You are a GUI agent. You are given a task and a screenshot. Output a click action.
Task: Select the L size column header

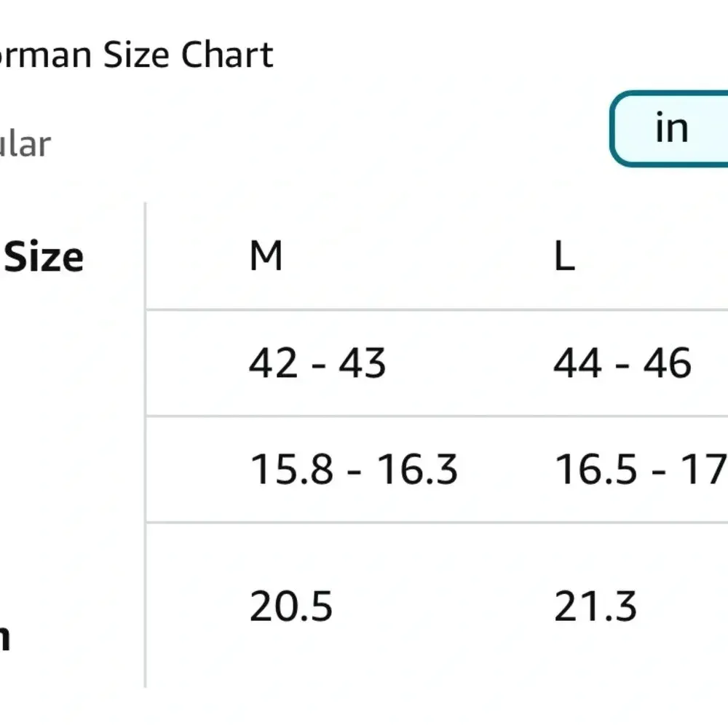564,257
